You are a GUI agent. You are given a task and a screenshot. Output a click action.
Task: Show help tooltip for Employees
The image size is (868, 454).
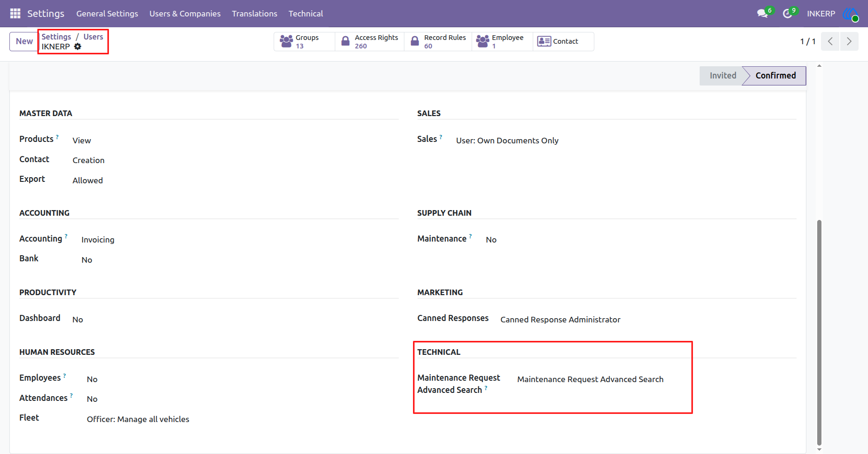(65, 376)
